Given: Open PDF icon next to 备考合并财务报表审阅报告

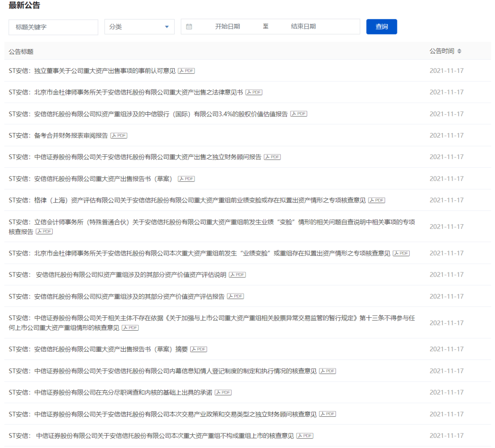Looking at the screenshot, I should pos(119,136).
